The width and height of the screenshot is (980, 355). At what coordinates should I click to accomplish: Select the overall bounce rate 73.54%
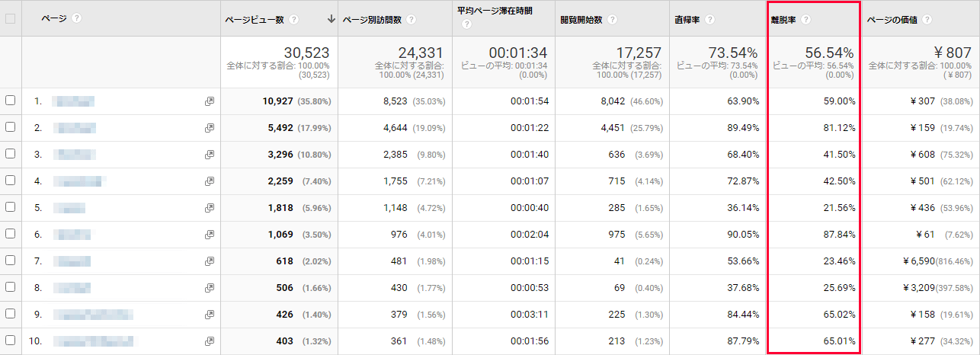(733, 53)
